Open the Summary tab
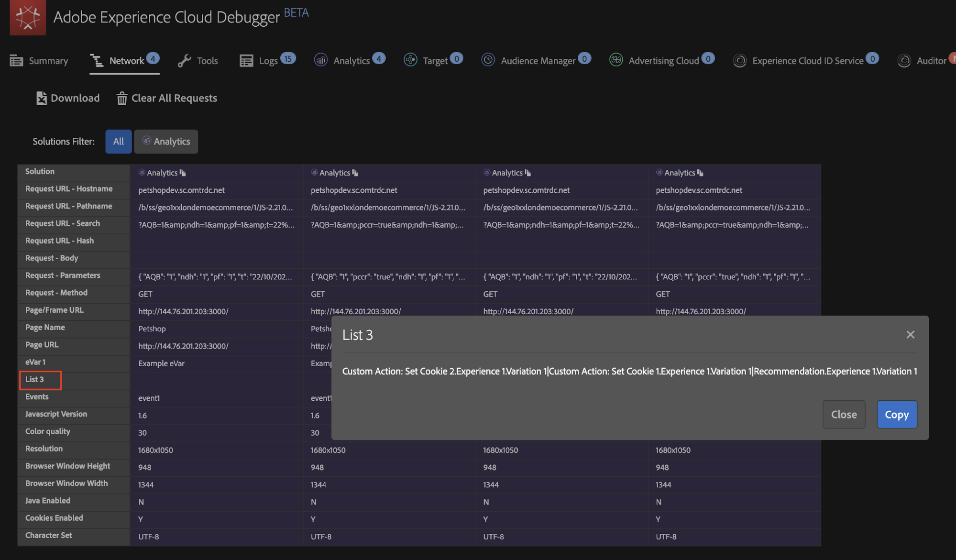 [39, 61]
